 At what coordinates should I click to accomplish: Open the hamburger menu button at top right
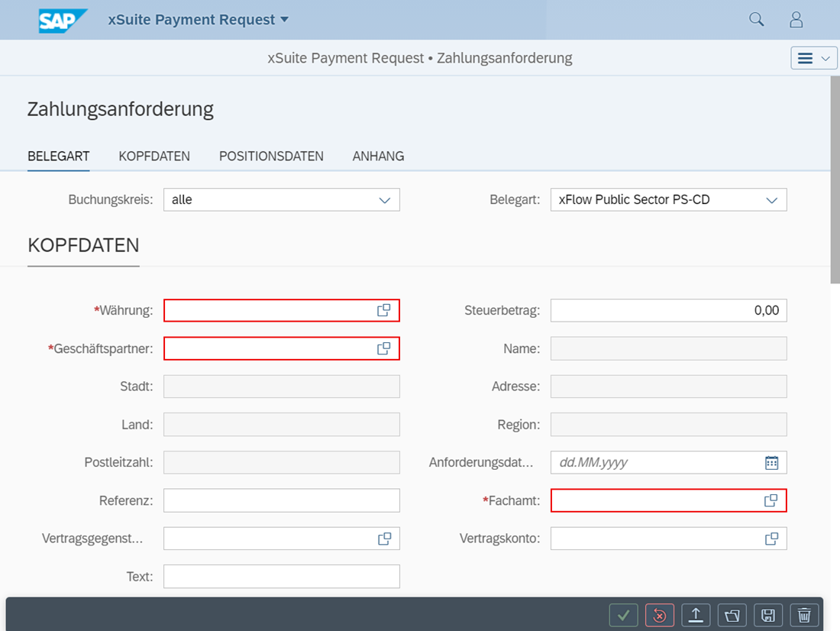click(x=814, y=58)
